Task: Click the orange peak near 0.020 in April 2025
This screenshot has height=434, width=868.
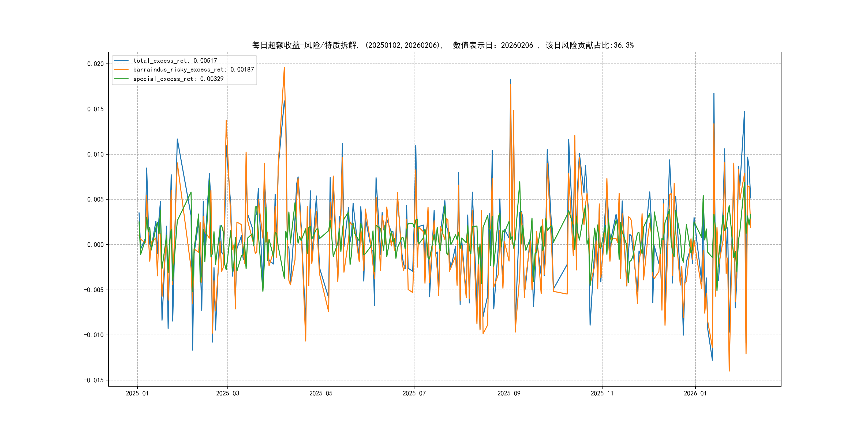Action: pyautogui.click(x=284, y=68)
